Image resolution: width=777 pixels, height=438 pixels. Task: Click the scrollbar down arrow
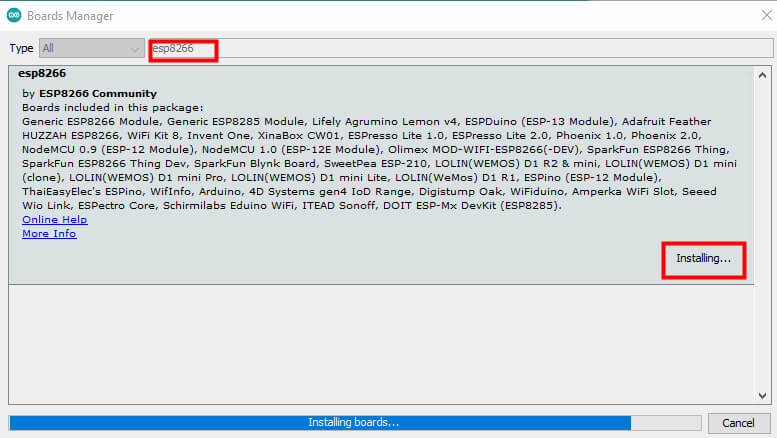(762, 395)
